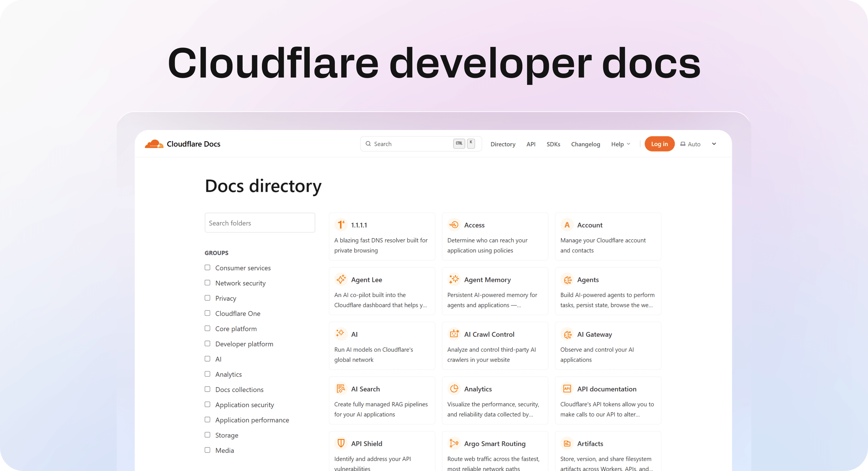Open the Artifacts card title
The image size is (868, 471).
coord(590,443)
